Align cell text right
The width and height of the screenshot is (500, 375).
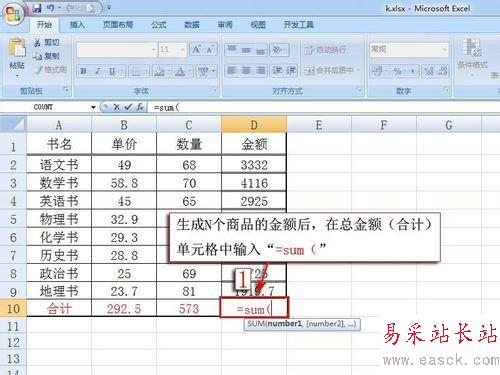(260, 71)
